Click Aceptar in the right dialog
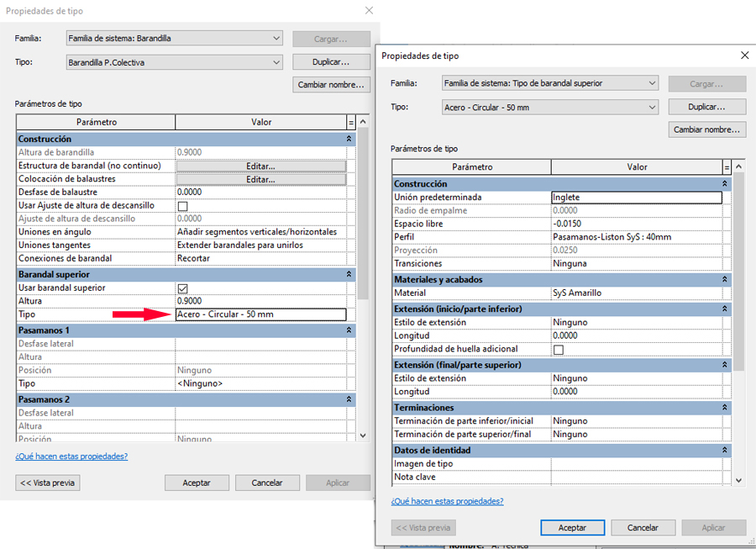The image size is (756, 549). click(573, 528)
